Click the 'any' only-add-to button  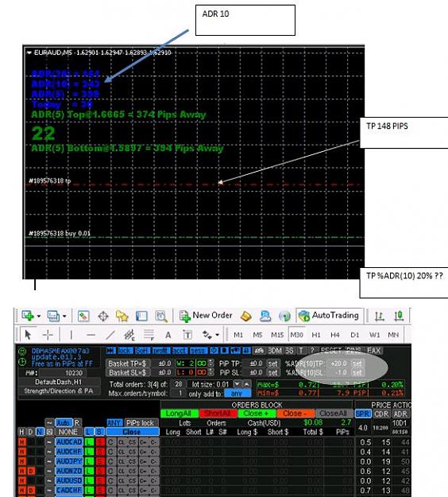pos(238,394)
